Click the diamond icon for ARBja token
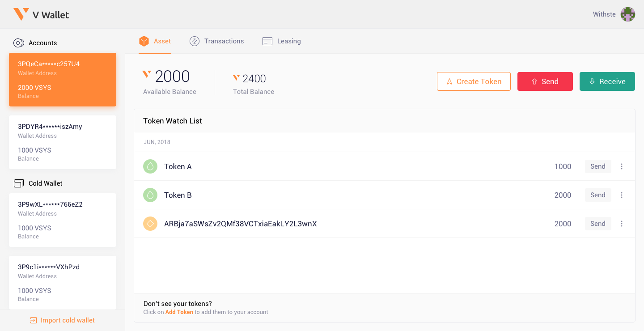The height and width of the screenshot is (331, 644). click(x=150, y=223)
